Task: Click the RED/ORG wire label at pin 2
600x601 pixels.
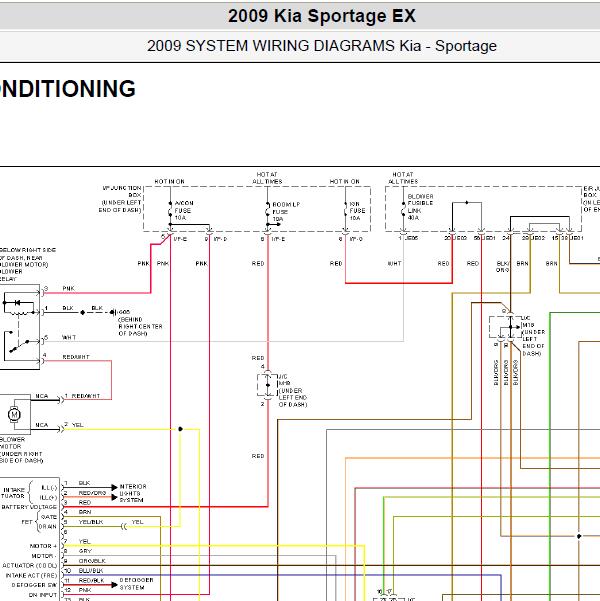Action: pos(92,493)
